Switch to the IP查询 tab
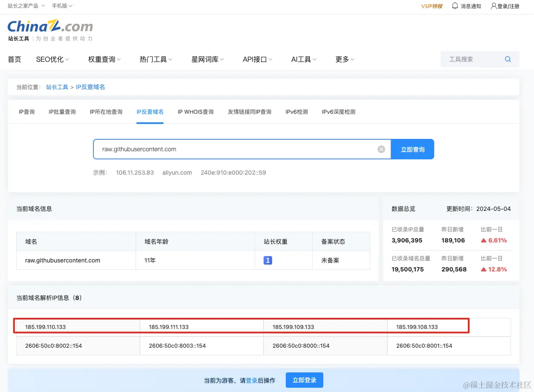This screenshot has width=534, height=392. [x=27, y=112]
